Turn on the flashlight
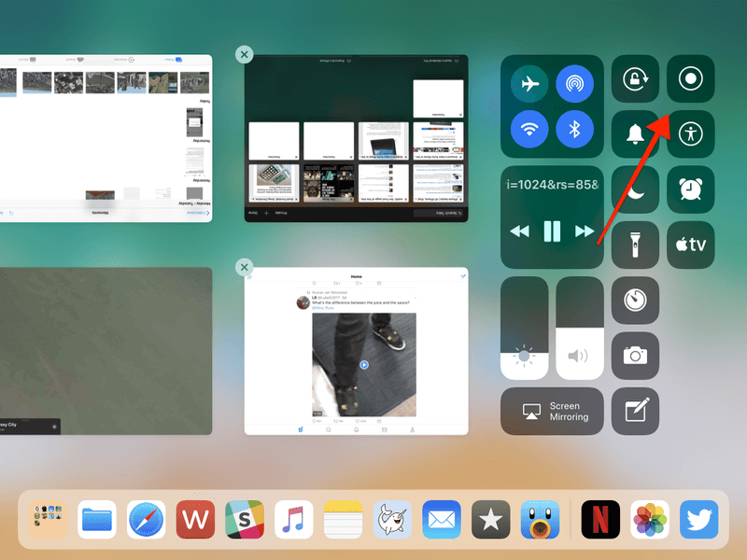The image size is (747, 560). (635, 245)
